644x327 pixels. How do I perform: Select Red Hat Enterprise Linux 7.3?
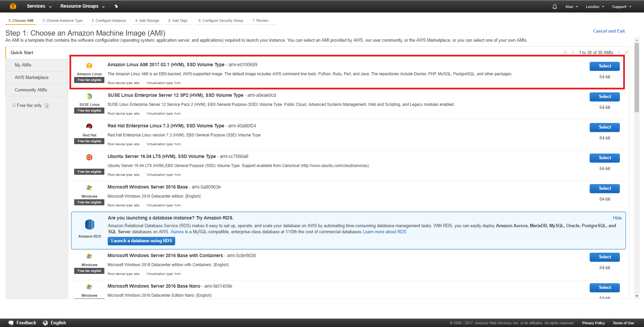(x=604, y=127)
